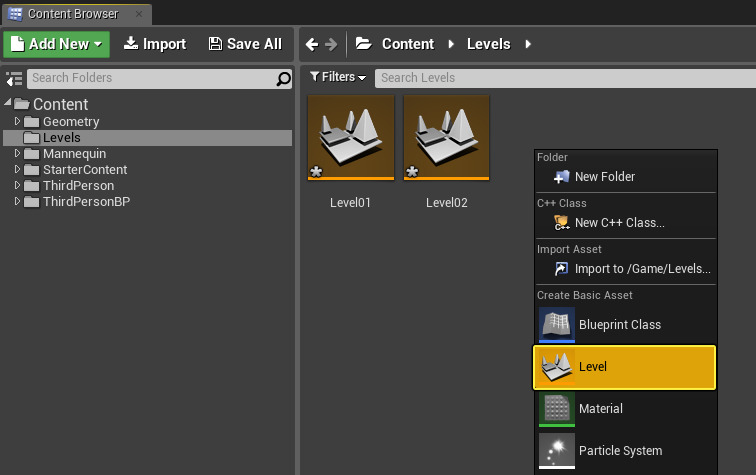The height and width of the screenshot is (475, 756).
Task: Select Levels in the breadcrumb path
Action: pos(488,44)
